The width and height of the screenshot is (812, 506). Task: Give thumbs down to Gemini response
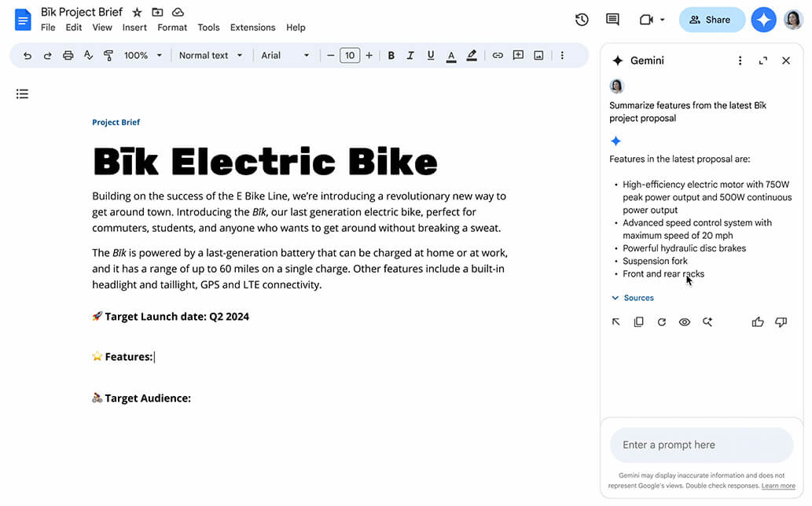pyautogui.click(x=781, y=322)
